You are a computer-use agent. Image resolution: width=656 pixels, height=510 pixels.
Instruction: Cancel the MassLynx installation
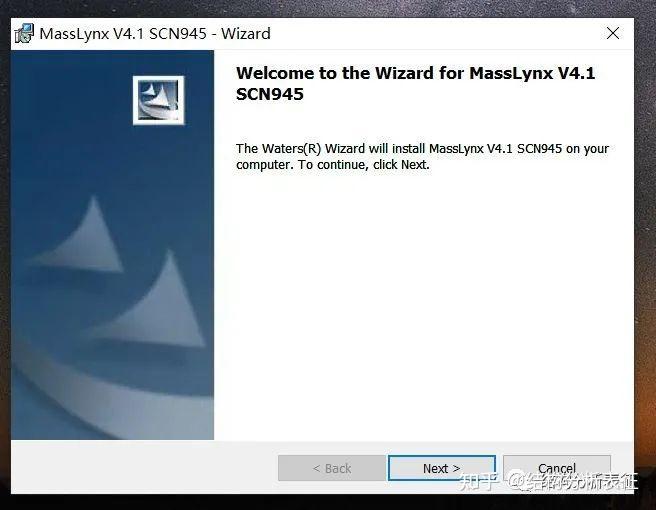(x=557, y=468)
